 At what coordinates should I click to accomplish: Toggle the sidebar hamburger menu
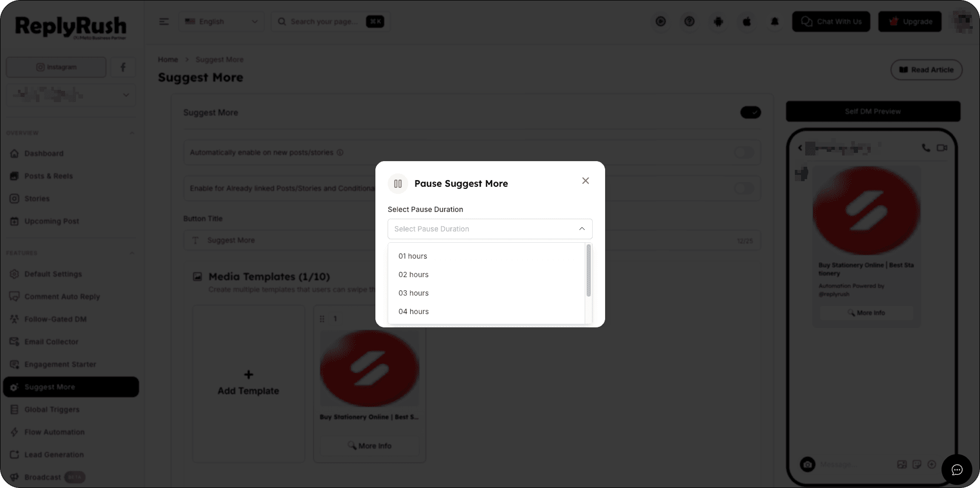pyautogui.click(x=164, y=22)
